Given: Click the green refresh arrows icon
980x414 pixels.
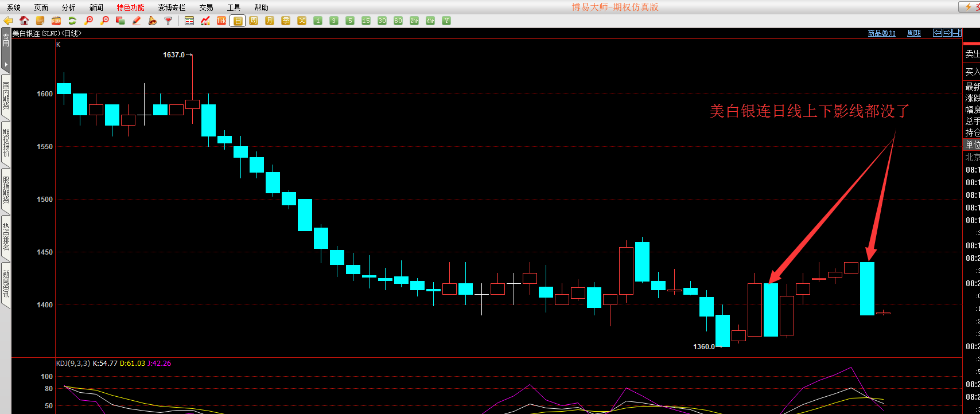Looking at the screenshot, I should pyautogui.click(x=72, y=21).
